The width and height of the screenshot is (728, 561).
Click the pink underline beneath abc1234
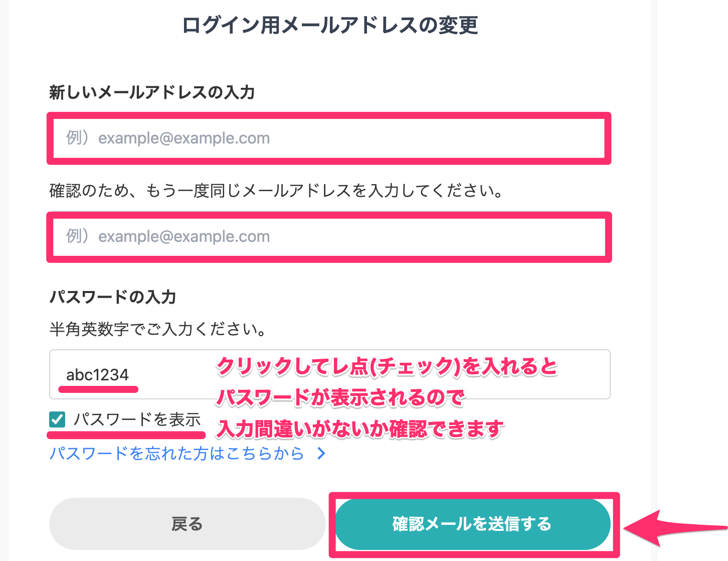(x=98, y=389)
